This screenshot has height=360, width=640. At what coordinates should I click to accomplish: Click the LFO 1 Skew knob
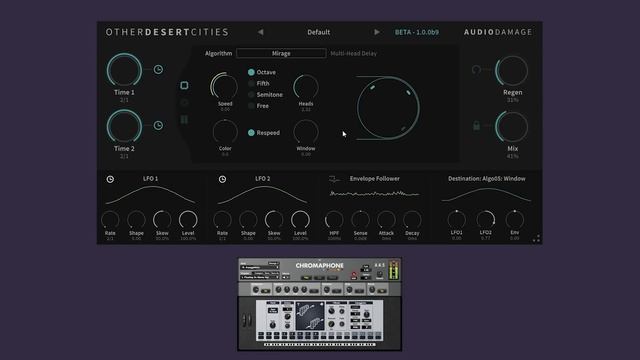162,220
